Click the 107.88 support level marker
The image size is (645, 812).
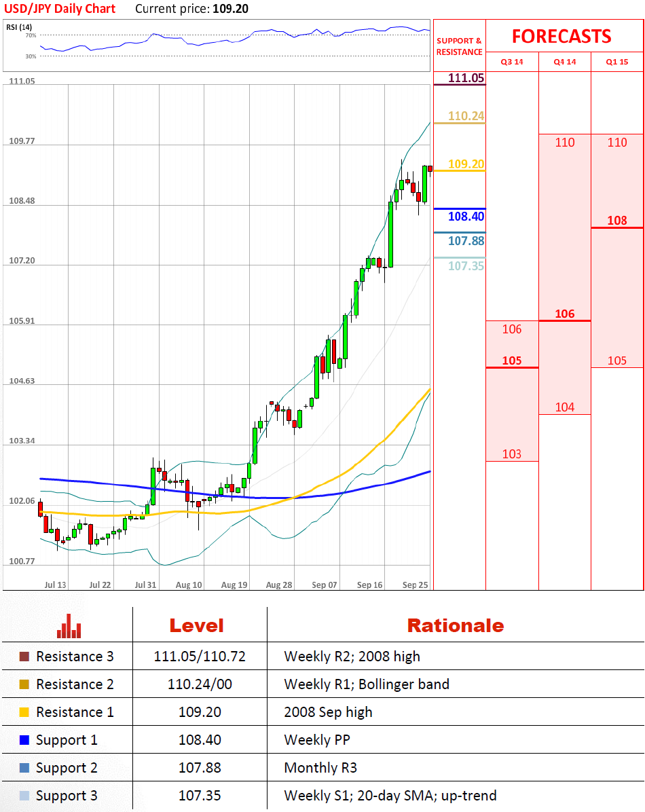click(x=466, y=241)
